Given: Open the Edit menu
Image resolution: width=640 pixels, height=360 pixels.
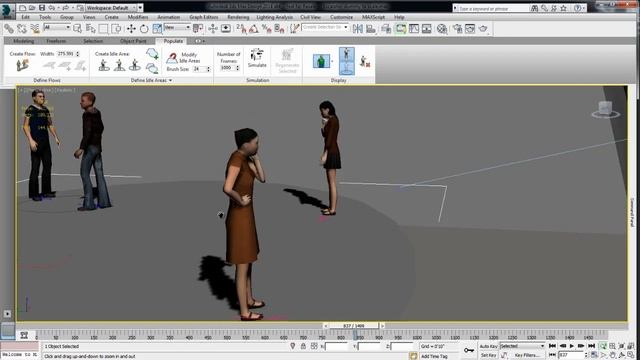Looking at the screenshot, I should point(25,17).
